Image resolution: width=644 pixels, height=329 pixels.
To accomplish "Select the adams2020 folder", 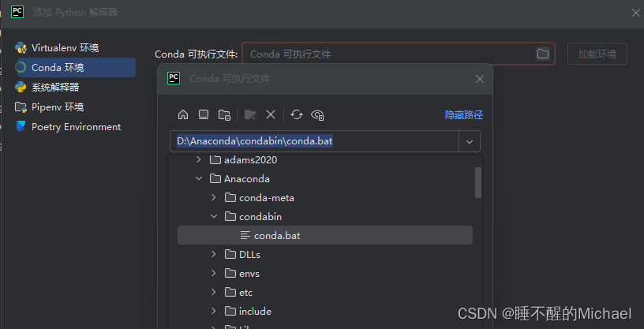I will coord(243,160).
